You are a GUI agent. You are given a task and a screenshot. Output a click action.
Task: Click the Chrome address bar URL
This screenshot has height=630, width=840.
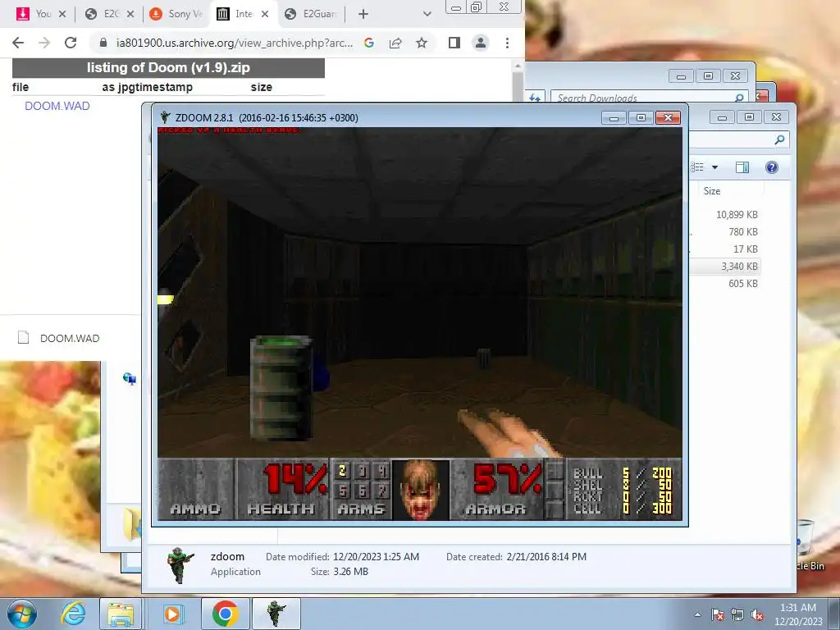[x=235, y=43]
